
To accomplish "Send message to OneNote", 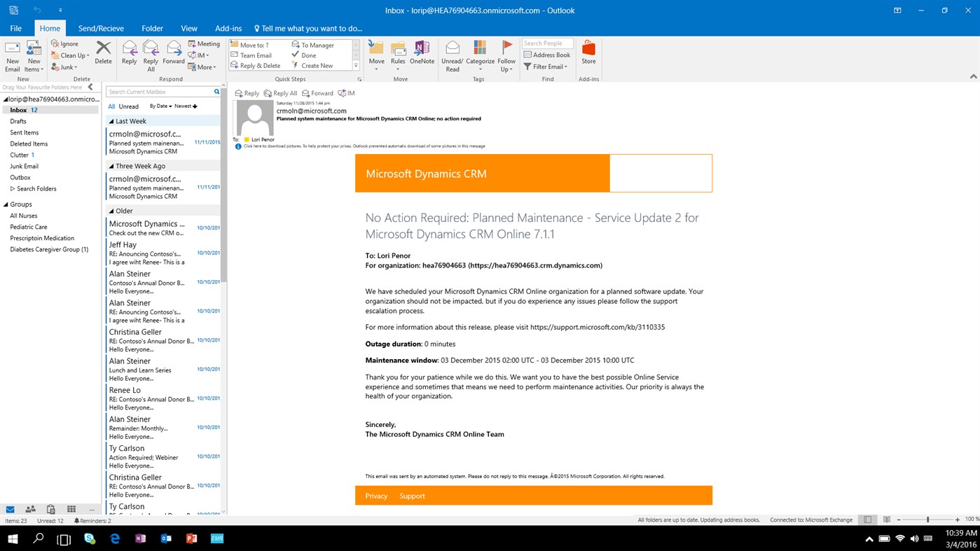I will click(422, 53).
